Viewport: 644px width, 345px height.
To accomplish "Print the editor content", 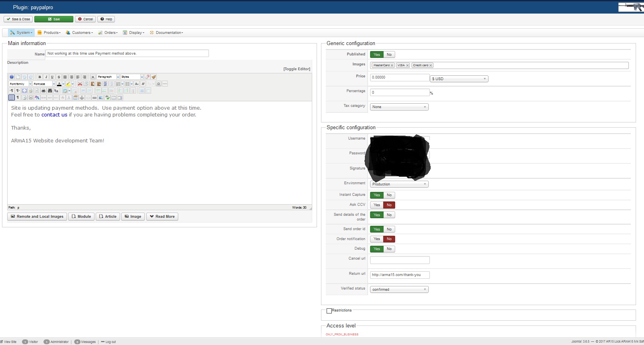I will (x=43, y=91).
